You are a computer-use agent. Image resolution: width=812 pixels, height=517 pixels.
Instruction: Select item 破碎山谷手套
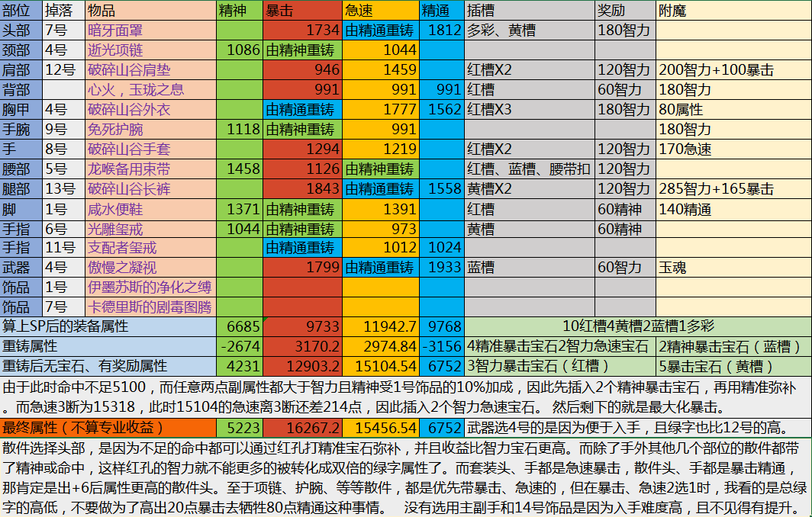pyautogui.click(x=150, y=149)
